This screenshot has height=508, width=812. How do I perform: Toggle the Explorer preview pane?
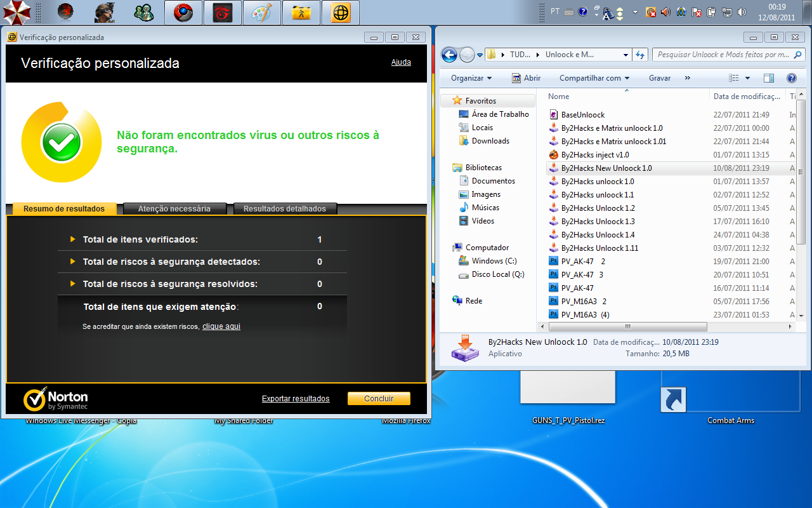point(769,78)
